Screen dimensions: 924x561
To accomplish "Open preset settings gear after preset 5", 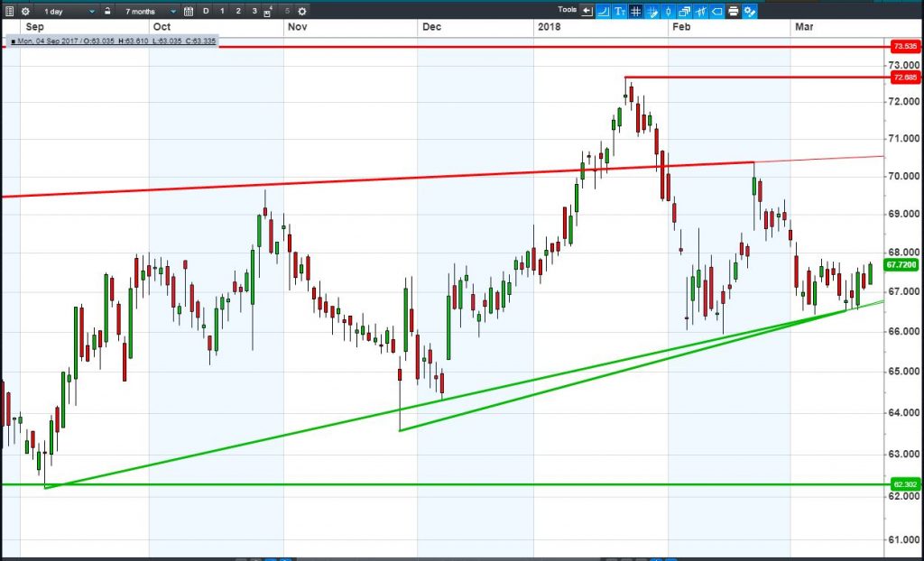I will [301, 11].
